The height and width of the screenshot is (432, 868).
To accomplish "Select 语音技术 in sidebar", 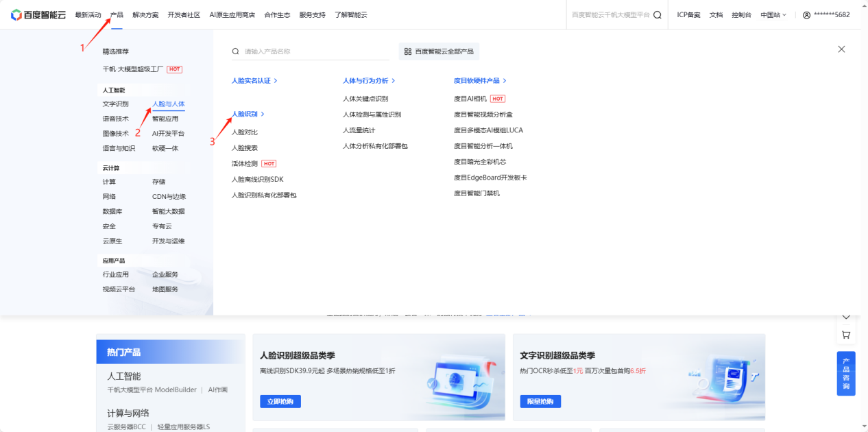I will point(116,119).
